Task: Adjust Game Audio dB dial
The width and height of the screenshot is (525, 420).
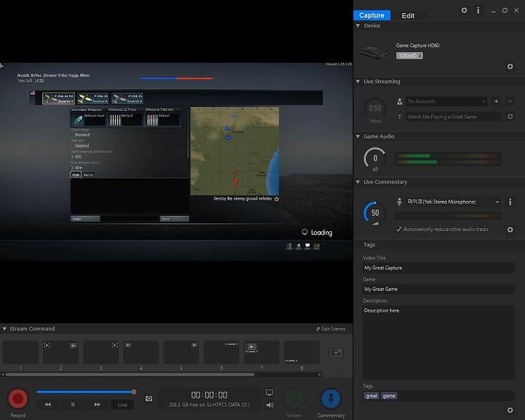Action: 375,158
